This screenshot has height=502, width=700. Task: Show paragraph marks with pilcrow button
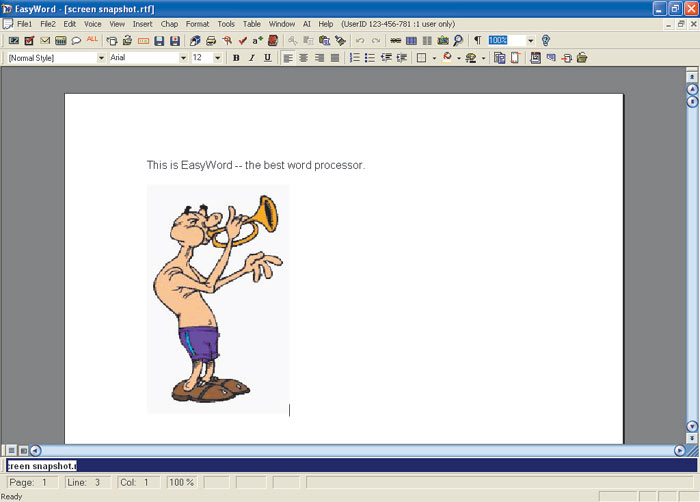[477, 41]
